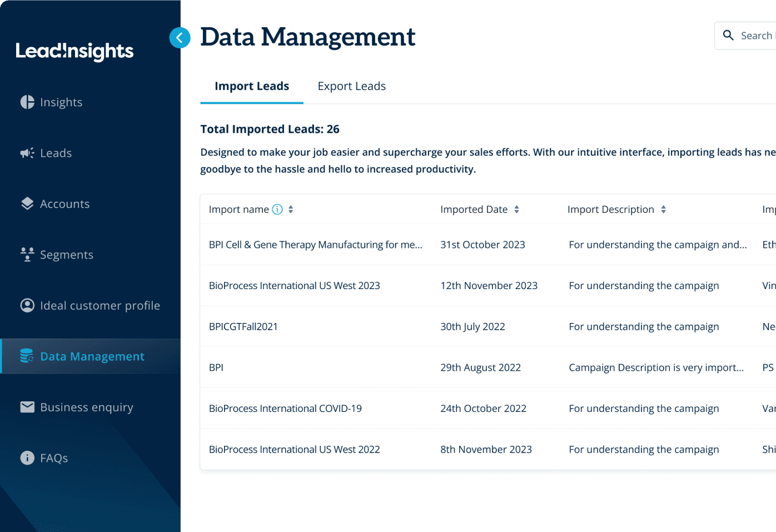This screenshot has height=532, width=776.
Task: Click the 8th November 2023 date cell
Action: pos(486,449)
